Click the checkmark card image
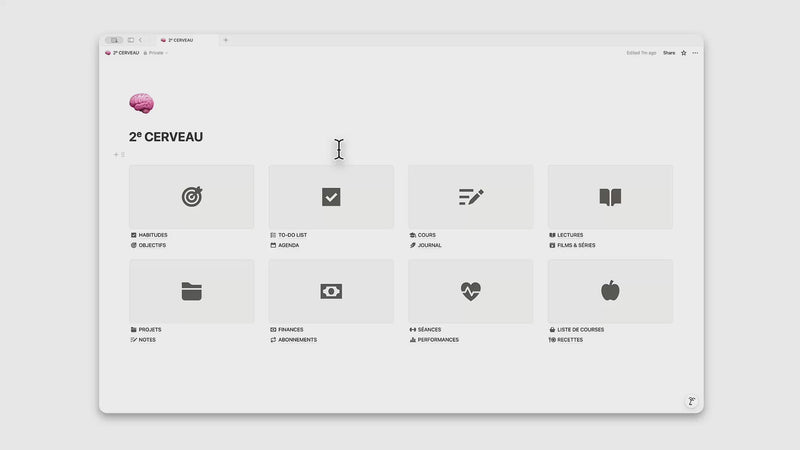The height and width of the screenshot is (450, 800). click(331, 196)
